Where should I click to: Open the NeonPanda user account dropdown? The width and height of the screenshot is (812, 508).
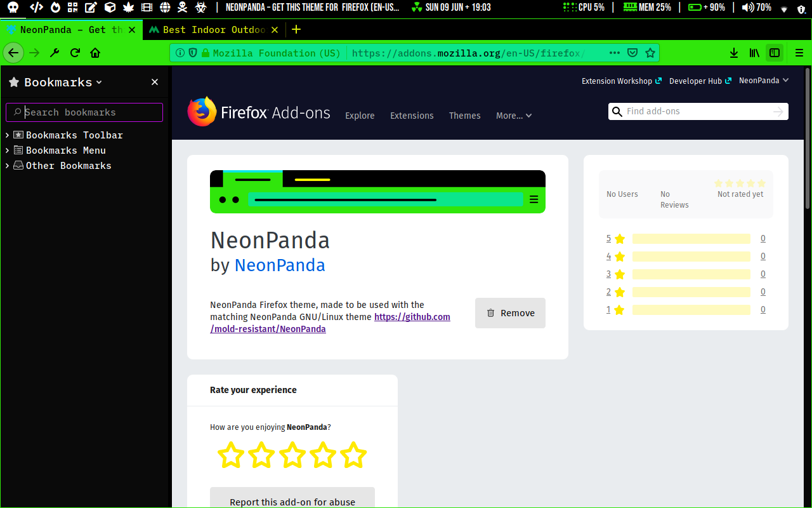click(x=764, y=81)
